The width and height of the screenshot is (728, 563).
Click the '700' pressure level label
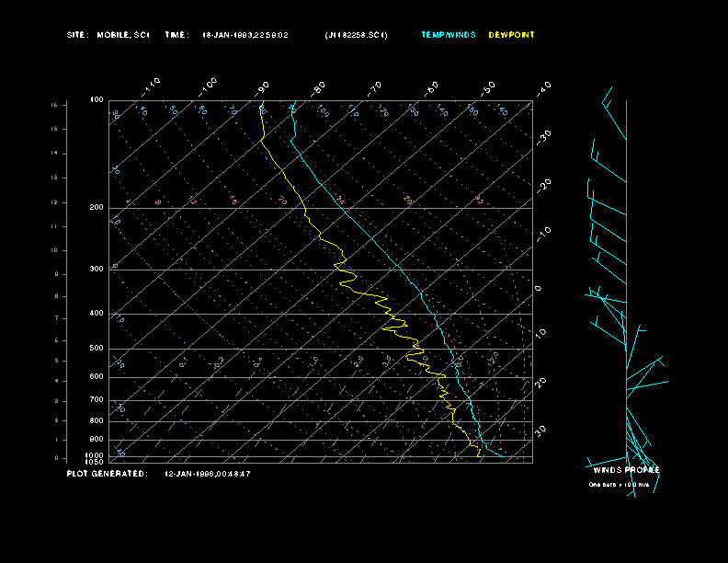97,399
